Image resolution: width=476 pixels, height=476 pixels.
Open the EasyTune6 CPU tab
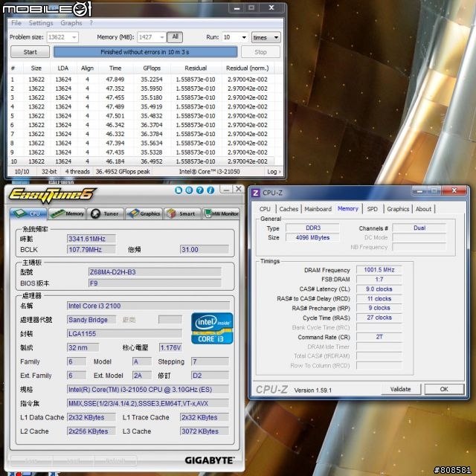[x=28, y=213]
